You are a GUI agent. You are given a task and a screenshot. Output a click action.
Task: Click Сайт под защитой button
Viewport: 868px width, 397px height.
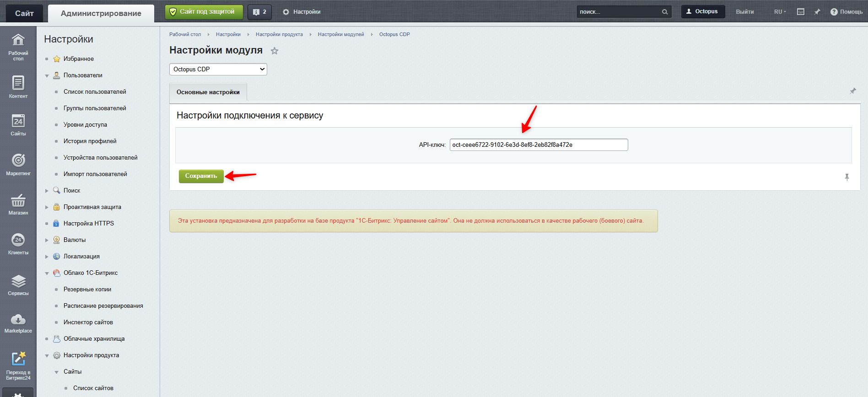[204, 12]
